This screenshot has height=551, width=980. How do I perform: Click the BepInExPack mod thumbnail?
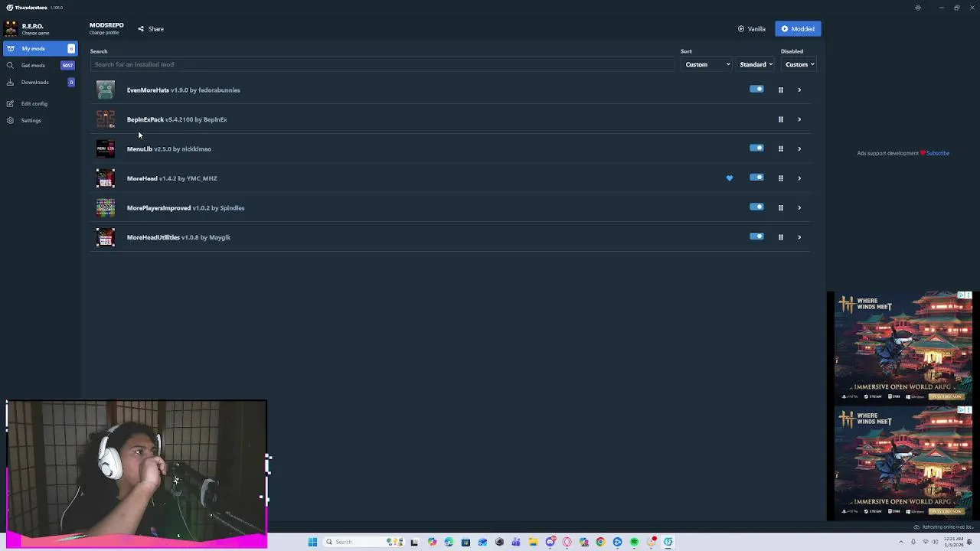point(106,119)
